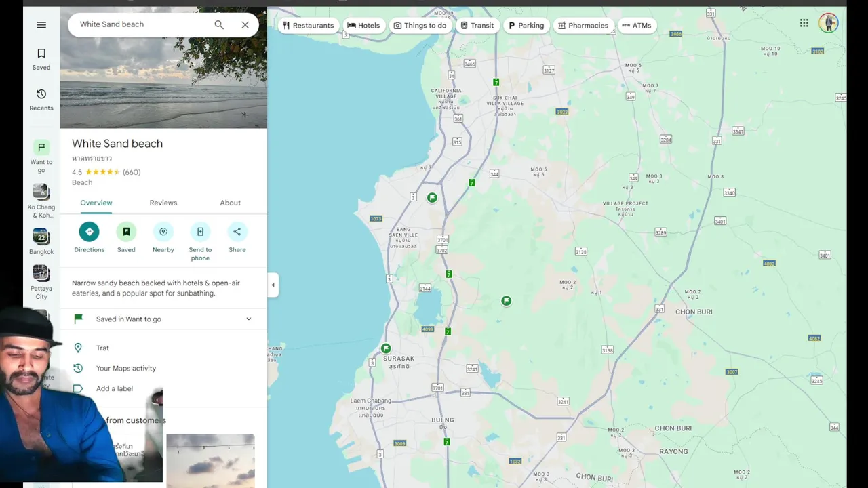Filter map by Things to do
This screenshot has height=488, width=868.
[x=420, y=26]
